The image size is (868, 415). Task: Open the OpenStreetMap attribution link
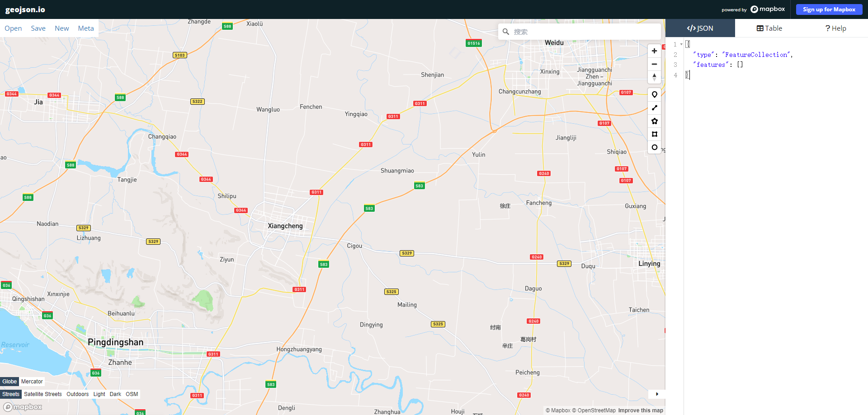594,410
